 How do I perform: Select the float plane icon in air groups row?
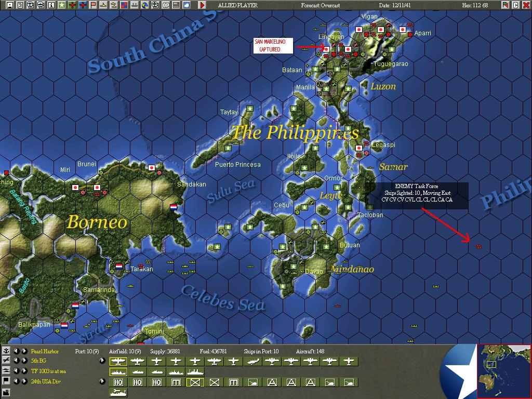coord(253,362)
